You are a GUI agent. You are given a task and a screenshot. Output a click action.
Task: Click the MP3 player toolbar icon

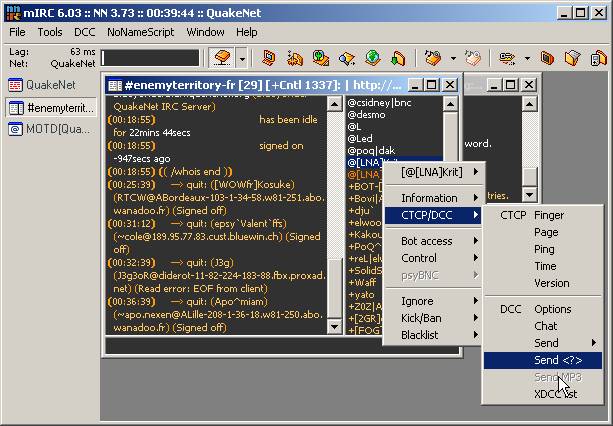(x=599, y=58)
